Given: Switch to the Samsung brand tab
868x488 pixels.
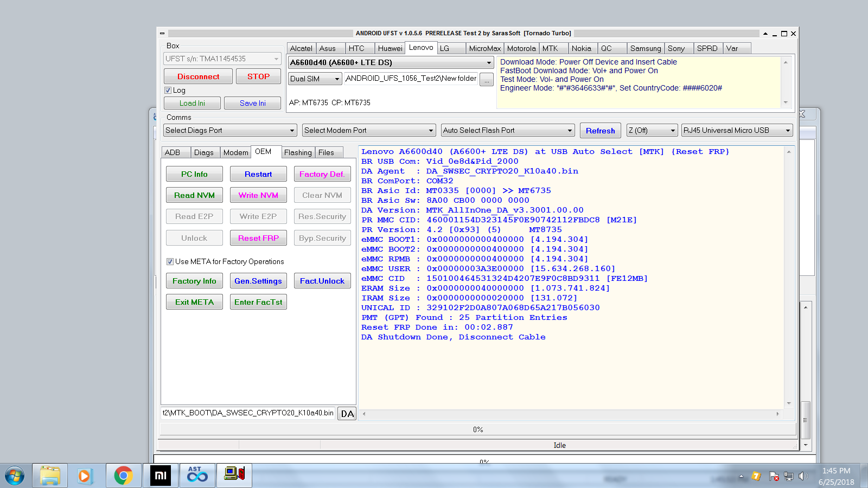Looking at the screenshot, I should coord(645,48).
